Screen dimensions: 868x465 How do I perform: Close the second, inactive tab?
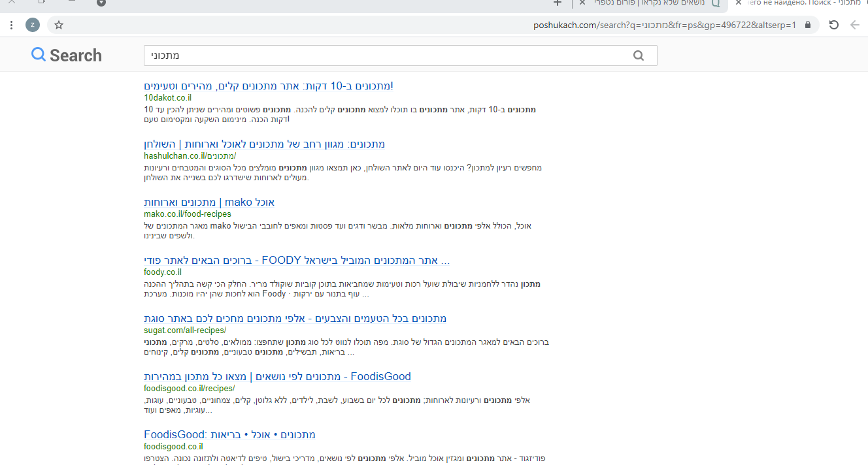point(581,3)
